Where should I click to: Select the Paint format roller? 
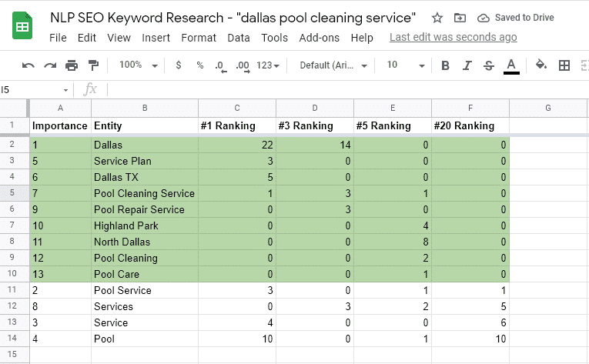click(93, 65)
